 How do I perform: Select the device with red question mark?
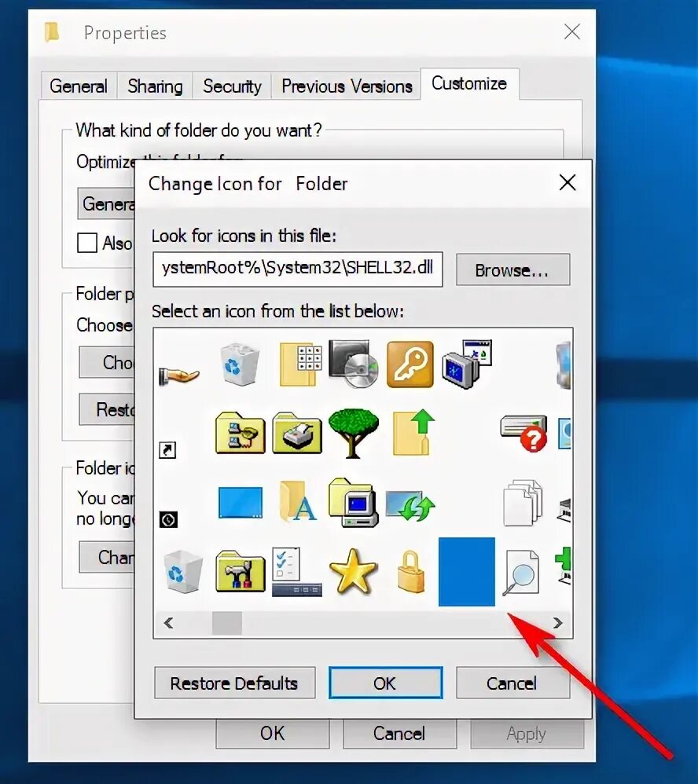click(x=524, y=433)
